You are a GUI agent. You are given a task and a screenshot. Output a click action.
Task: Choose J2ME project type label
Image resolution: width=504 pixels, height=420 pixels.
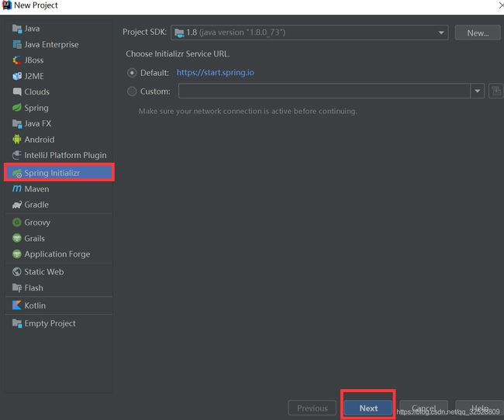pos(34,76)
